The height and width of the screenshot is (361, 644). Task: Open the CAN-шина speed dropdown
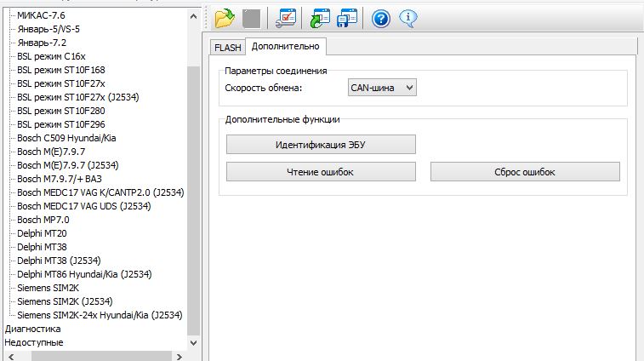pyautogui.click(x=382, y=87)
